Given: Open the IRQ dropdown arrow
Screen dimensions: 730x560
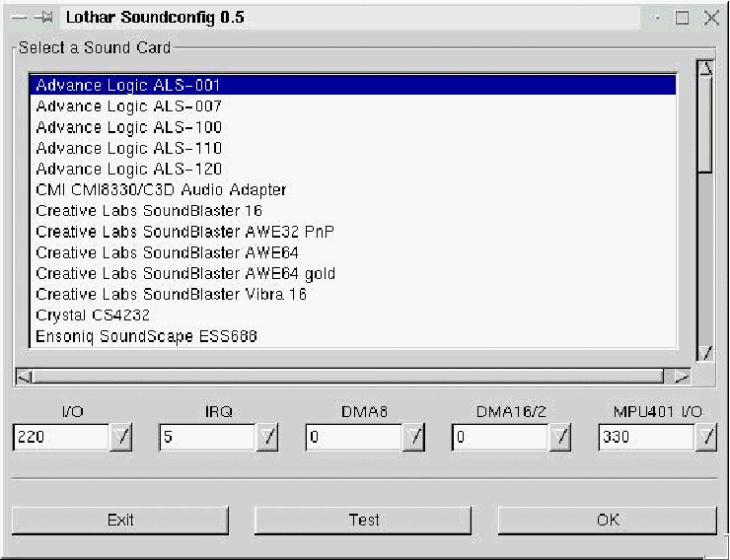Looking at the screenshot, I should pos(267,437).
